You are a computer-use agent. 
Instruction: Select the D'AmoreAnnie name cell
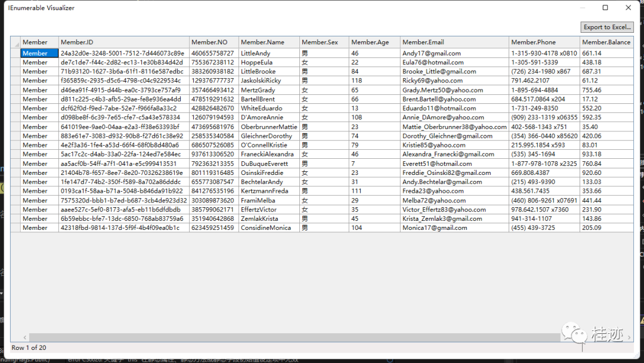point(269,117)
